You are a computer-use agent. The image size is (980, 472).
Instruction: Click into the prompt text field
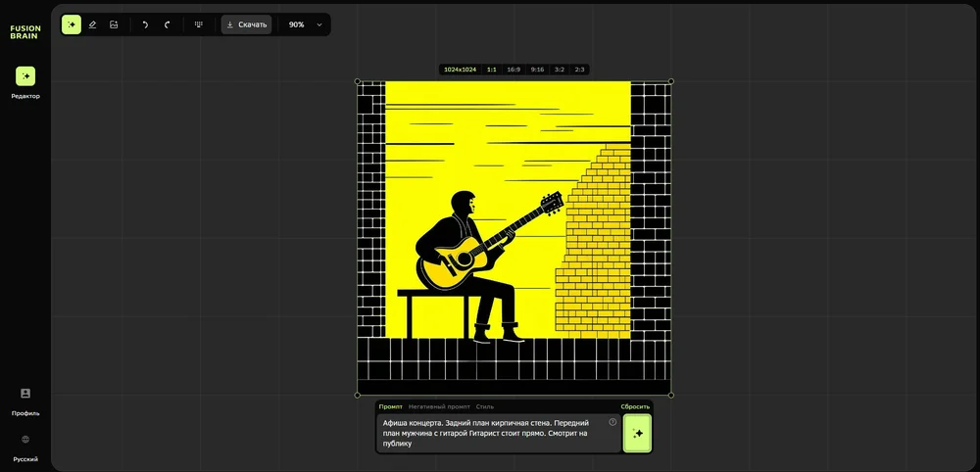pos(499,433)
